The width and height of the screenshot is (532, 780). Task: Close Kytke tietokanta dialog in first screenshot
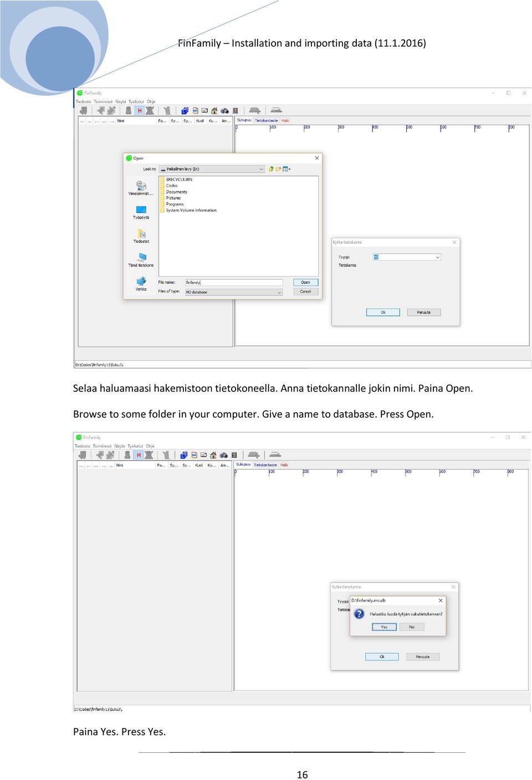454,242
